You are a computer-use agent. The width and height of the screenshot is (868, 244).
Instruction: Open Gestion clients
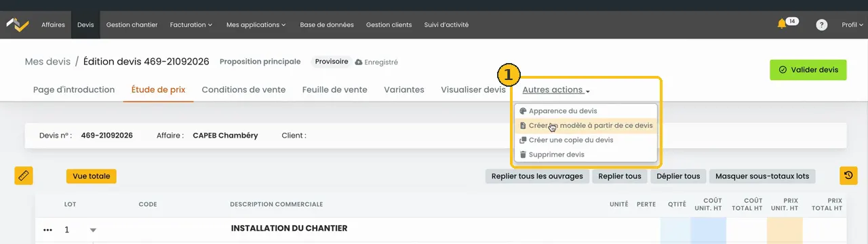pyautogui.click(x=389, y=24)
